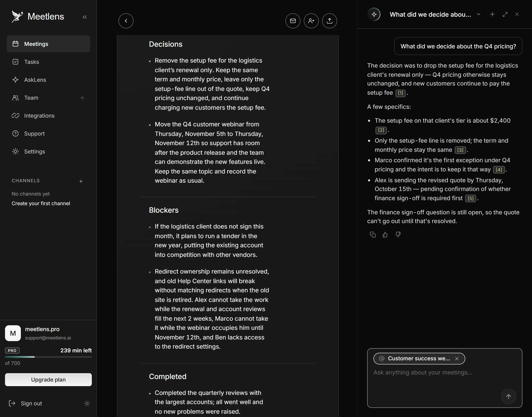Click the PRO plan badge
The image size is (532, 417).
[x=12, y=350]
